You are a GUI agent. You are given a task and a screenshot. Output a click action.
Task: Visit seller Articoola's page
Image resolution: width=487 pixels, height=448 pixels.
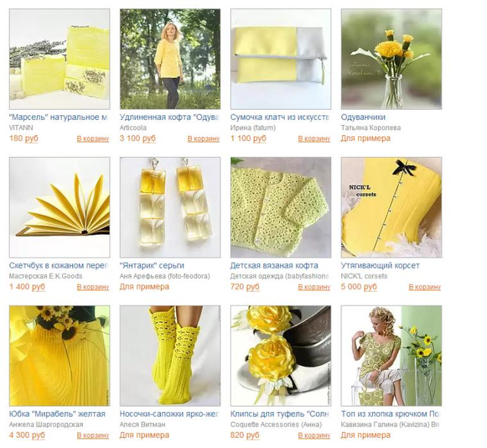133,127
